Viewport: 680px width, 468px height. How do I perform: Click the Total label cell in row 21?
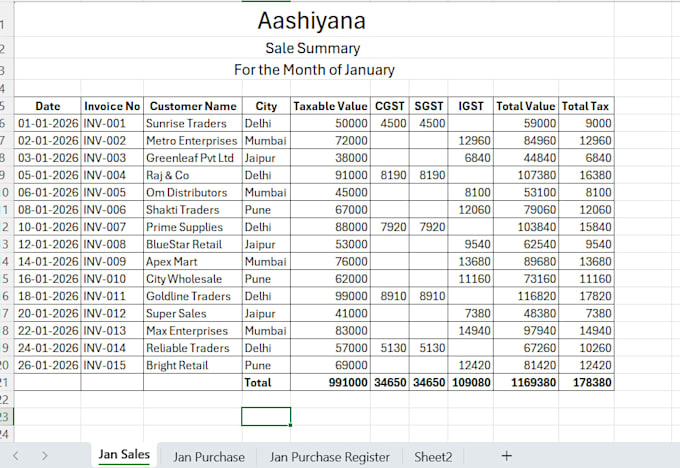(266, 382)
